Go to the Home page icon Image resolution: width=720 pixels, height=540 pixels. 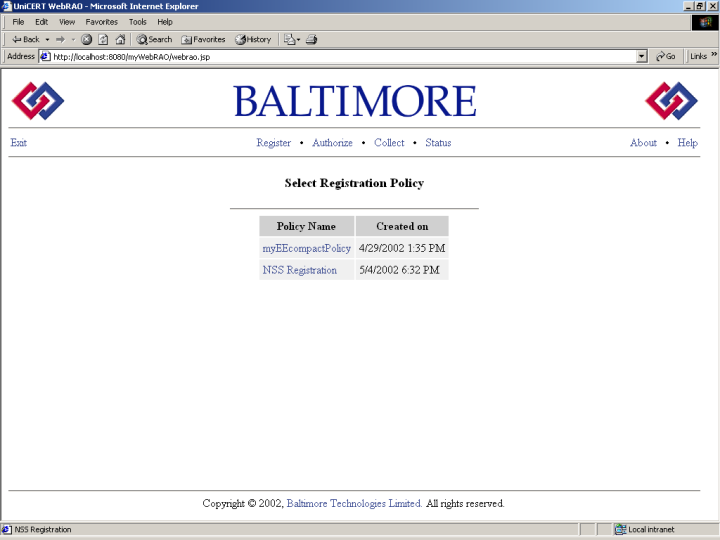(120, 39)
